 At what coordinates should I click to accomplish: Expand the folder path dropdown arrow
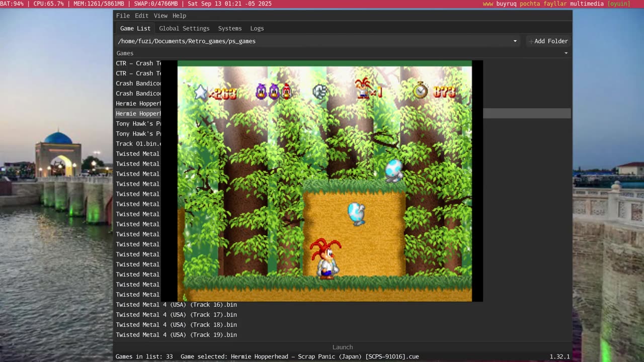click(x=515, y=41)
